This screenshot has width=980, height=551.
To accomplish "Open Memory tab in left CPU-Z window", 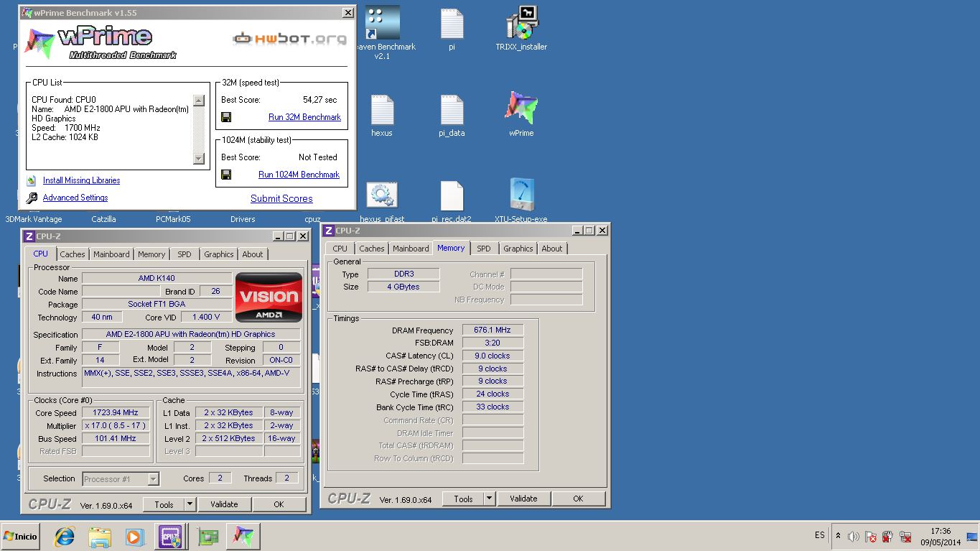I will point(151,254).
